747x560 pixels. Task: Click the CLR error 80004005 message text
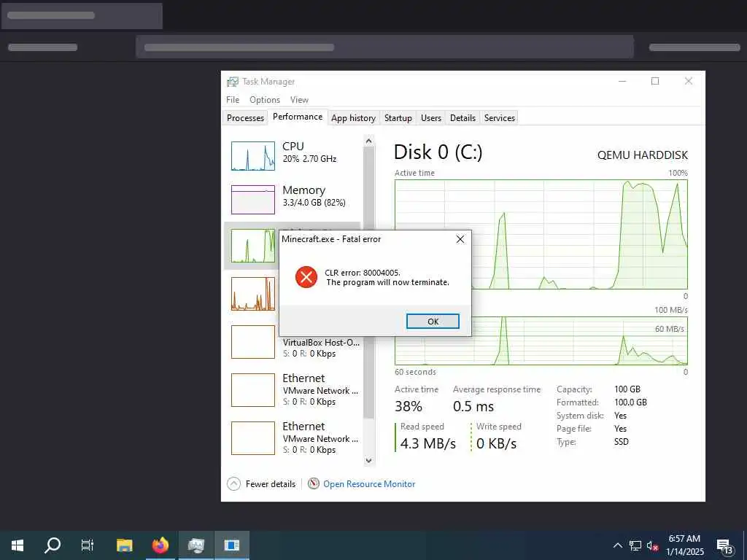coord(387,277)
